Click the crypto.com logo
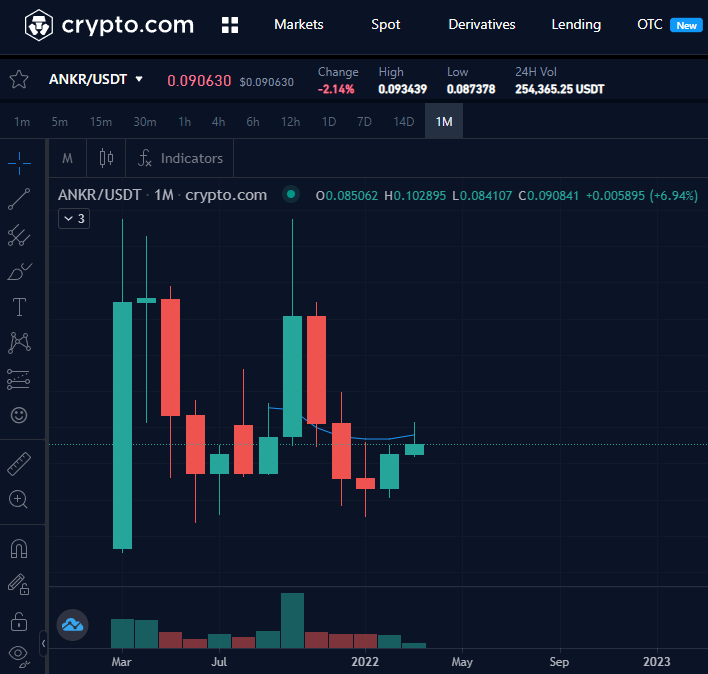The image size is (708, 674). pos(109,25)
